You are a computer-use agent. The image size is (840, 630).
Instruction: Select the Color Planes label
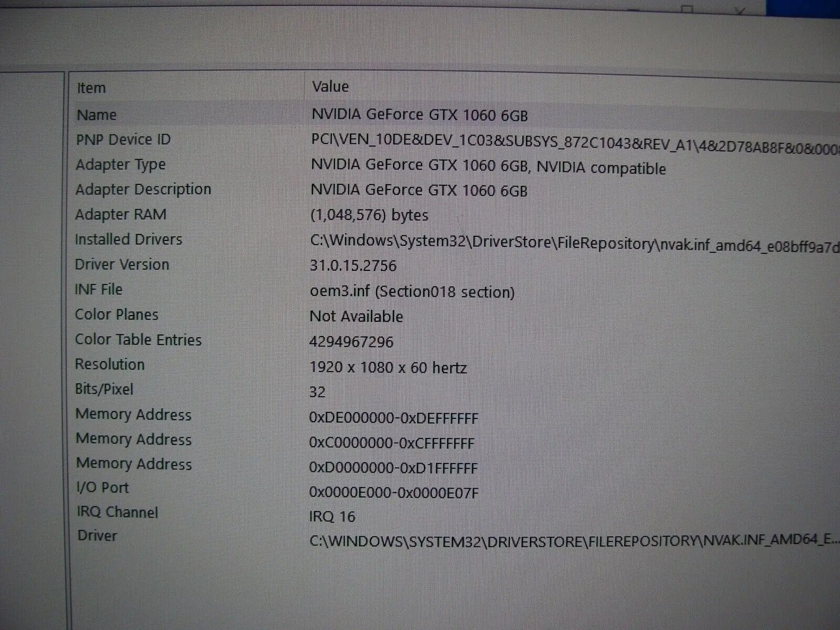pyautogui.click(x=117, y=314)
